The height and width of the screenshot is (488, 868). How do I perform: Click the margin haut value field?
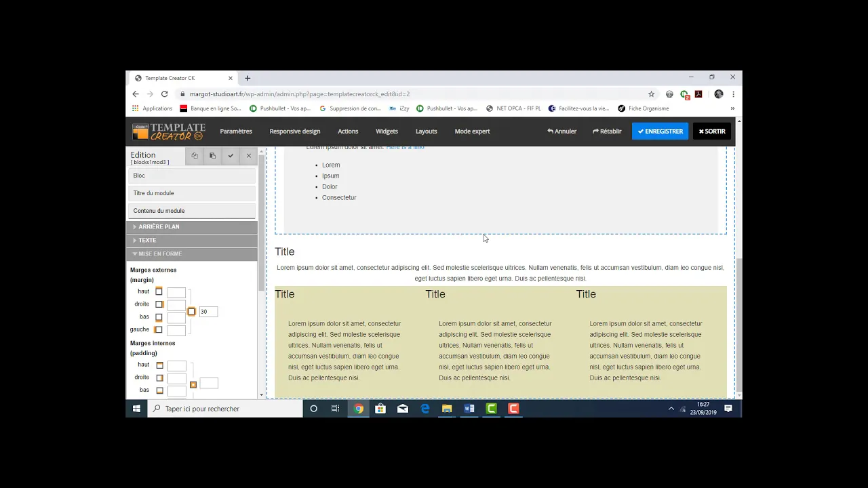(176, 293)
